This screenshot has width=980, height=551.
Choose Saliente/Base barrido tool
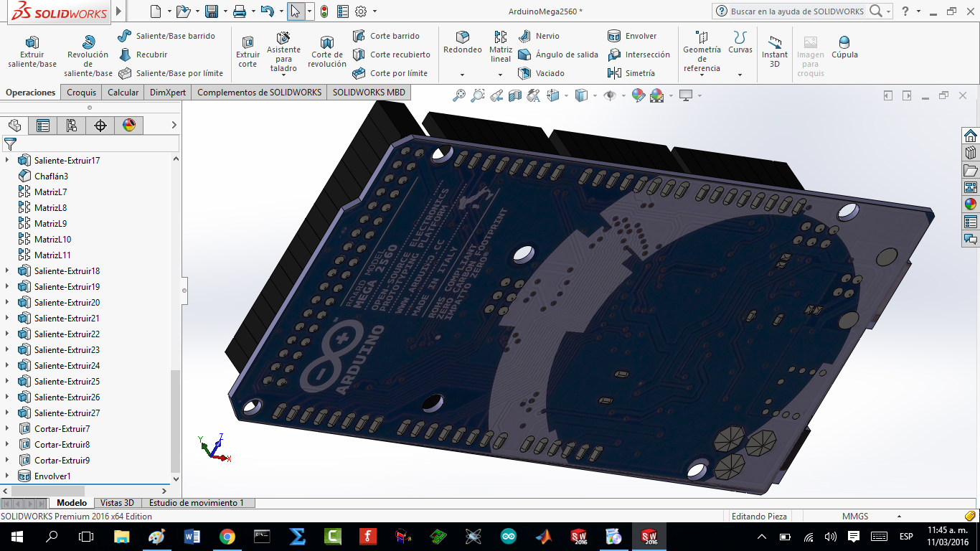point(166,36)
